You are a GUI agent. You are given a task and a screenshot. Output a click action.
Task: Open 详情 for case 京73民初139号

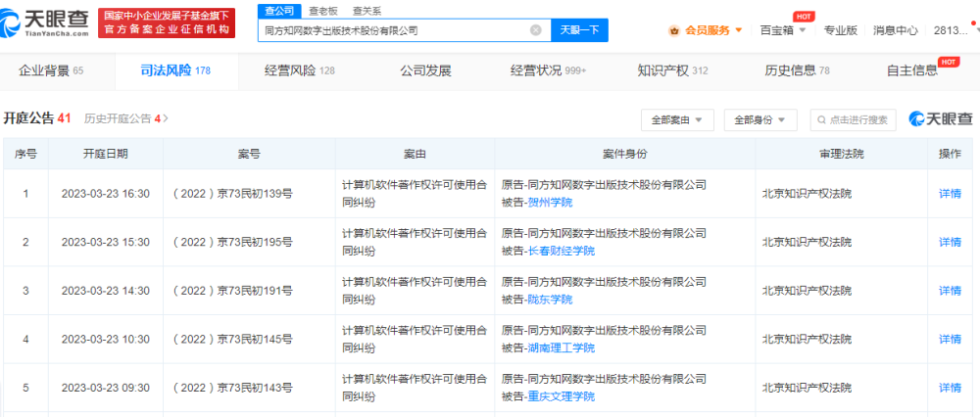(x=950, y=194)
